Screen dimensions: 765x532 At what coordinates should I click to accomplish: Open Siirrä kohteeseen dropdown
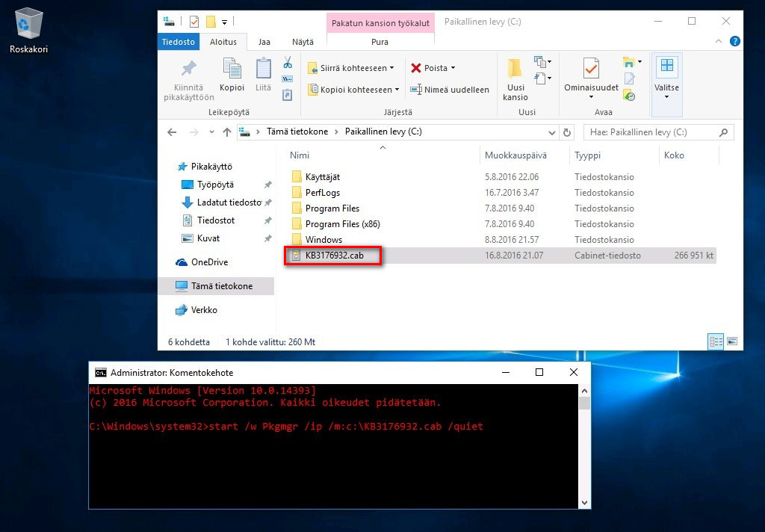click(x=351, y=68)
